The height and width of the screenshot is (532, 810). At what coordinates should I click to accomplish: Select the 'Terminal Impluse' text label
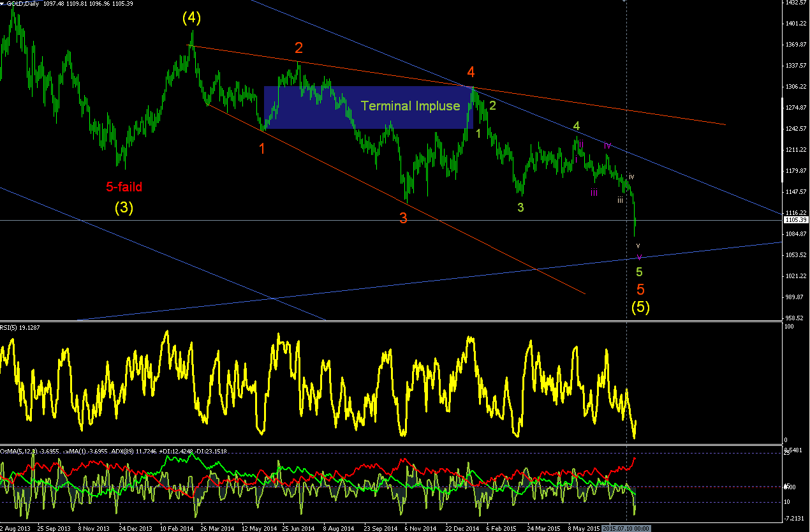point(411,106)
